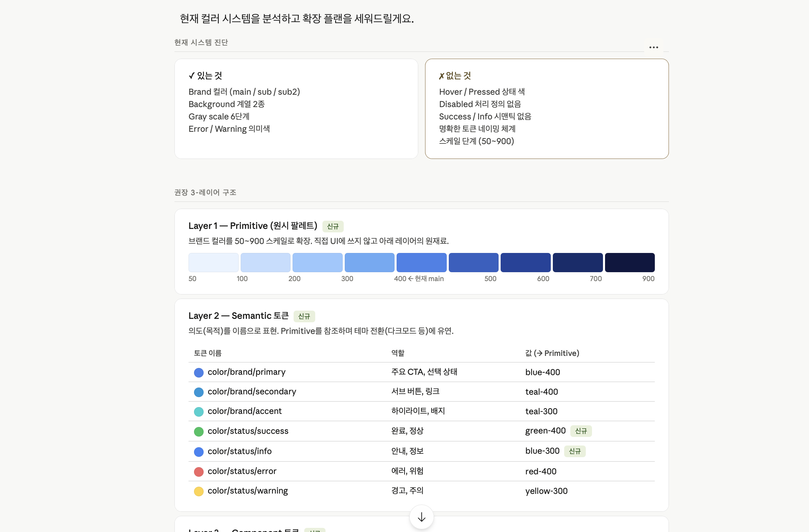
Task: Click the color/status/error red dot
Action: (x=199, y=472)
